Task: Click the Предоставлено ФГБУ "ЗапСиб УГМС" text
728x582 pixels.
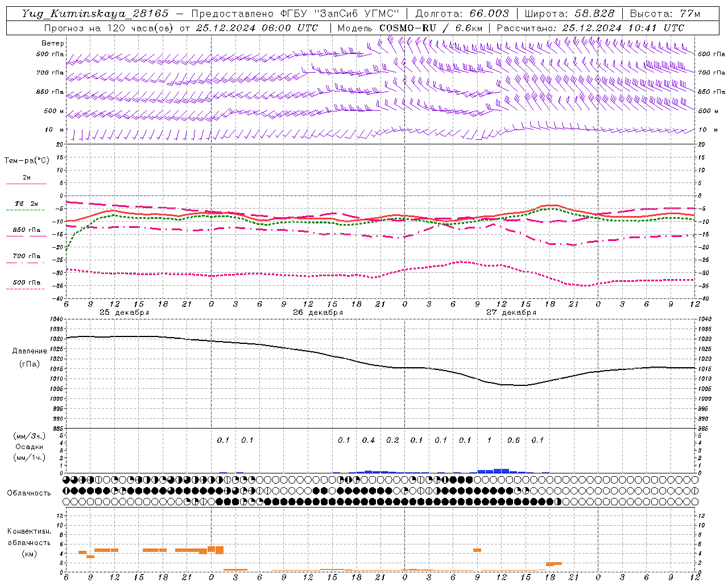Action: pyautogui.click(x=295, y=14)
